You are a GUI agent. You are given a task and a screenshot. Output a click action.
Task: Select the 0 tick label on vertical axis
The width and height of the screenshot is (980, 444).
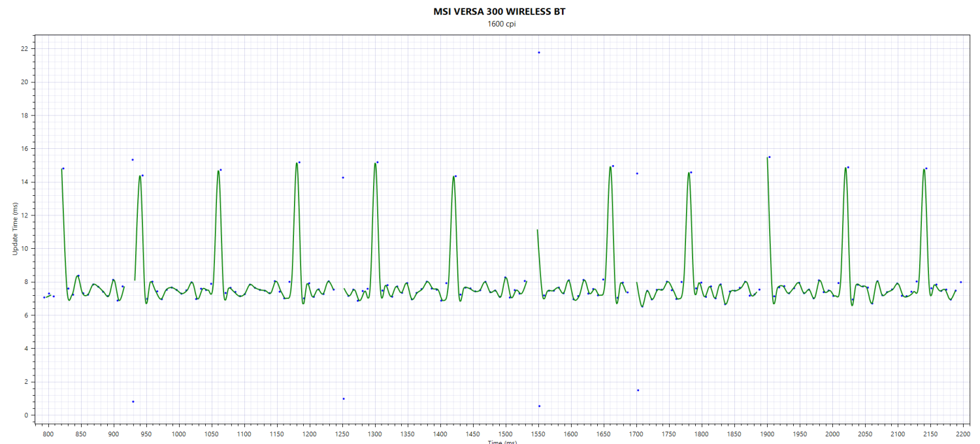click(26, 415)
